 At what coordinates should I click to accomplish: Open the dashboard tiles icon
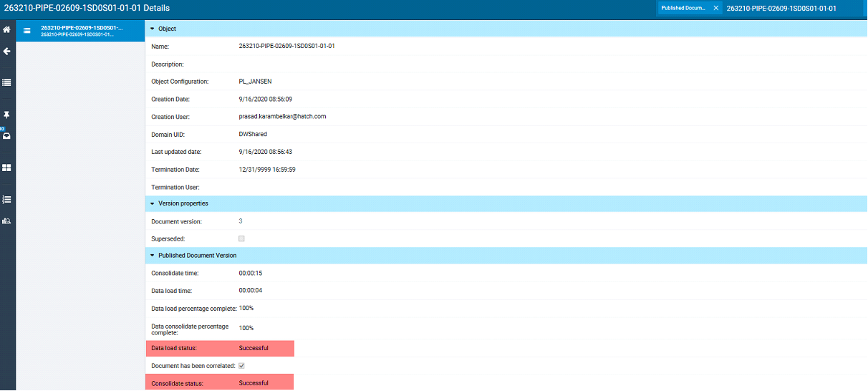6,168
